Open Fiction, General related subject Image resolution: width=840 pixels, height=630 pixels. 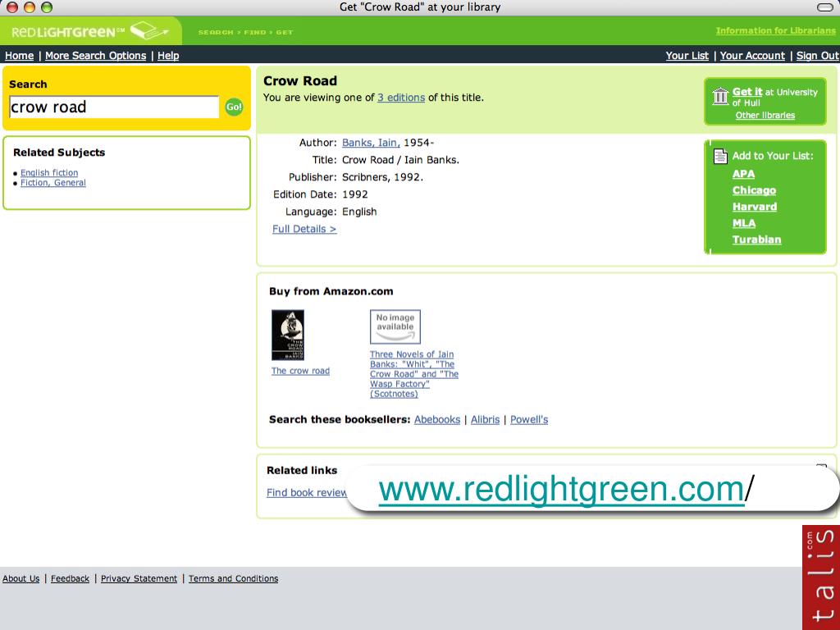(53, 183)
